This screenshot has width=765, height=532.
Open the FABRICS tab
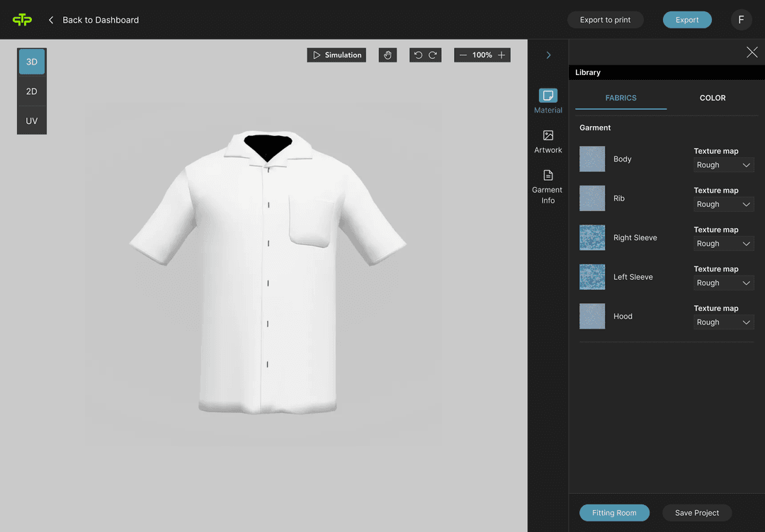pos(621,98)
